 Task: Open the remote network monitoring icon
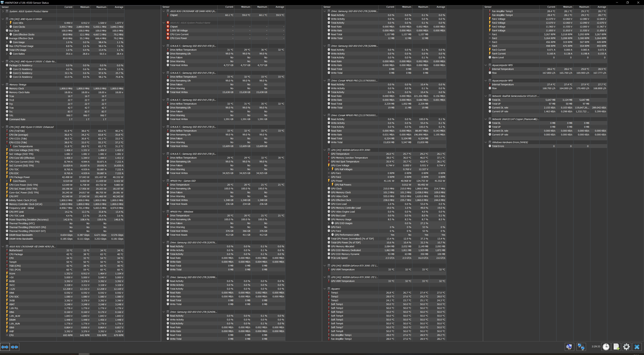tap(581, 347)
